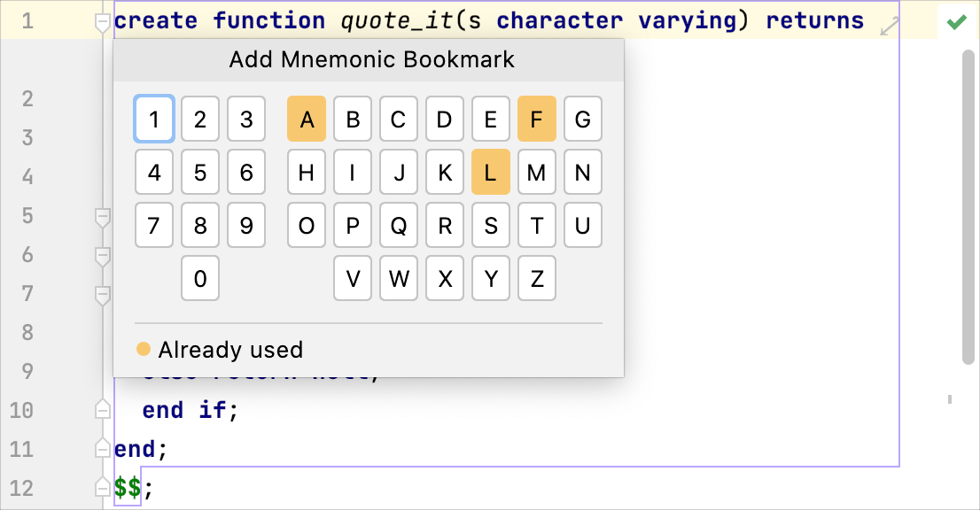This screenshot has width=980, height=510.
Task: Toggle the fold marker on line 6
Action: 103,255
